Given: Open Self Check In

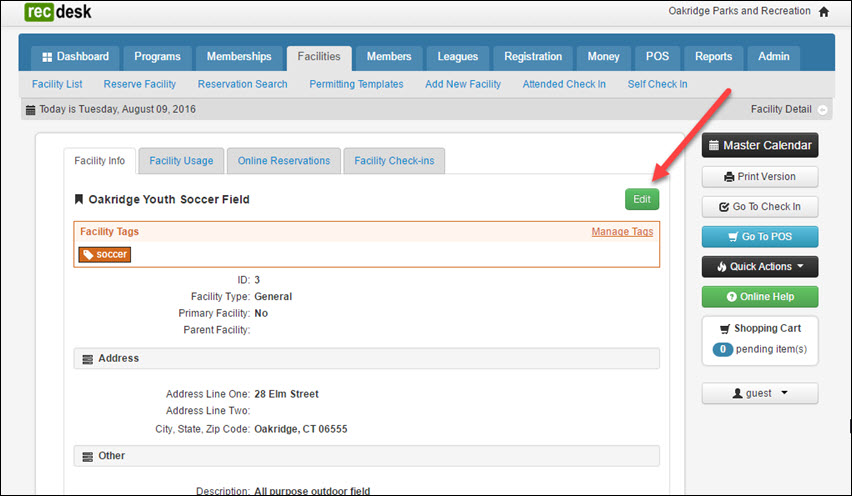Looking at the screenshot, I should pos(657,84).
